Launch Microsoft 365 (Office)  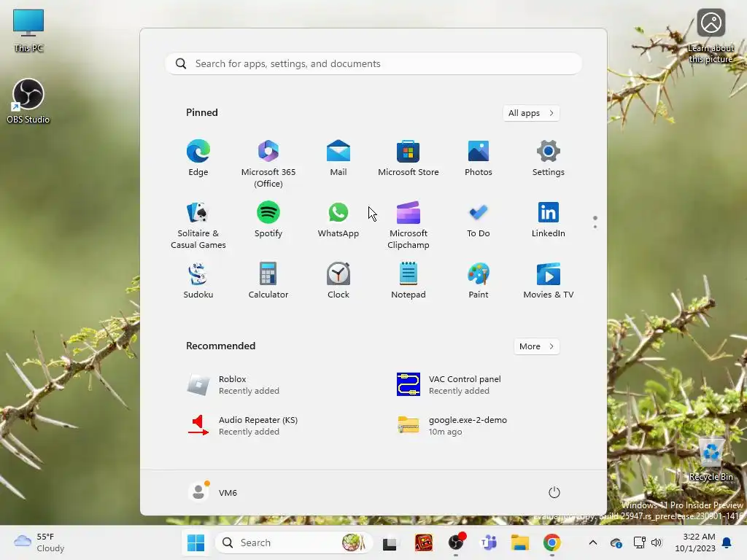268,163
